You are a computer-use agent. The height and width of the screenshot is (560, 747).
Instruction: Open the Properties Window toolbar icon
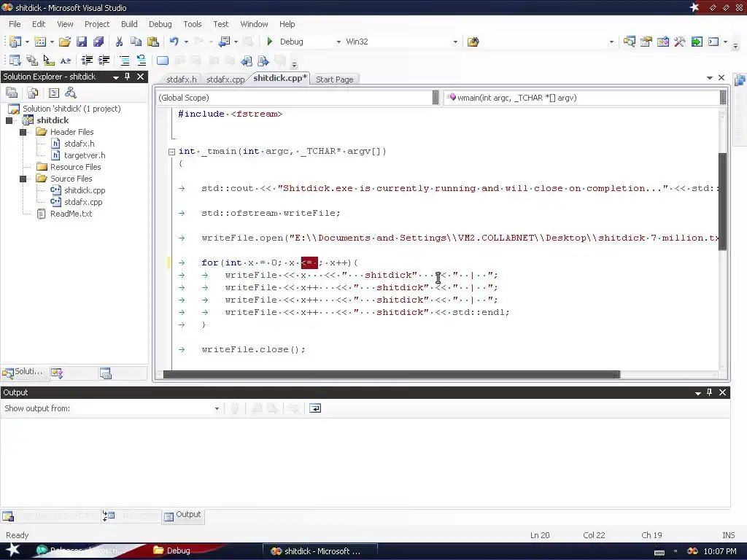646,42
